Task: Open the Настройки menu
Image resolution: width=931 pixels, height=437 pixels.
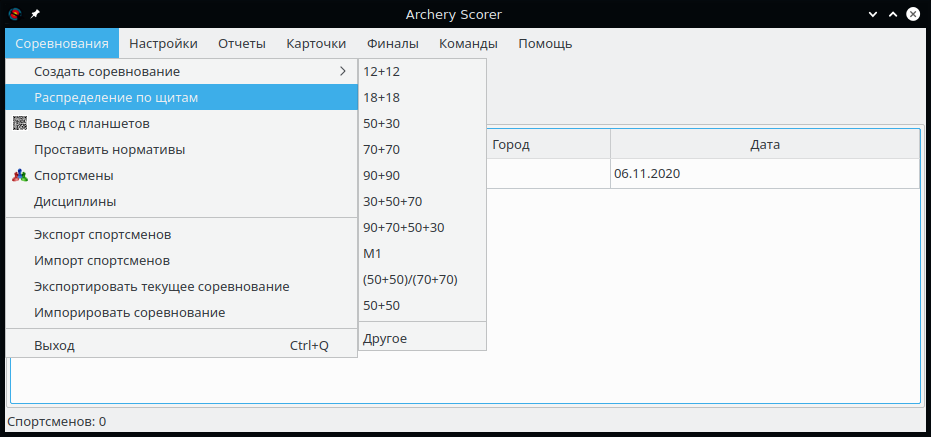Action: pos(163,43)
